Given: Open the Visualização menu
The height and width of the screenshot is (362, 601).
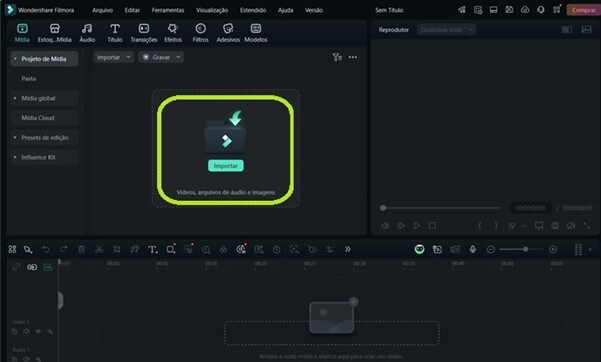Looking at the screenshot, I should (x=212, y=10).
